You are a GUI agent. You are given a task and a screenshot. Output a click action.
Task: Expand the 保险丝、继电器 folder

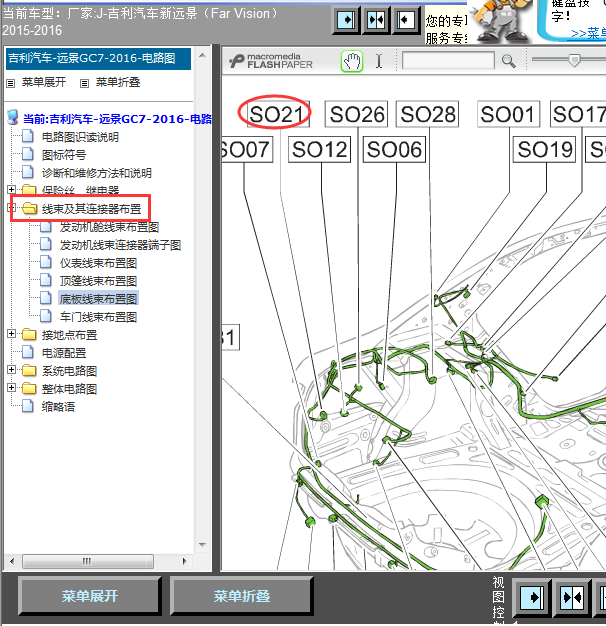tap(12, 189)
